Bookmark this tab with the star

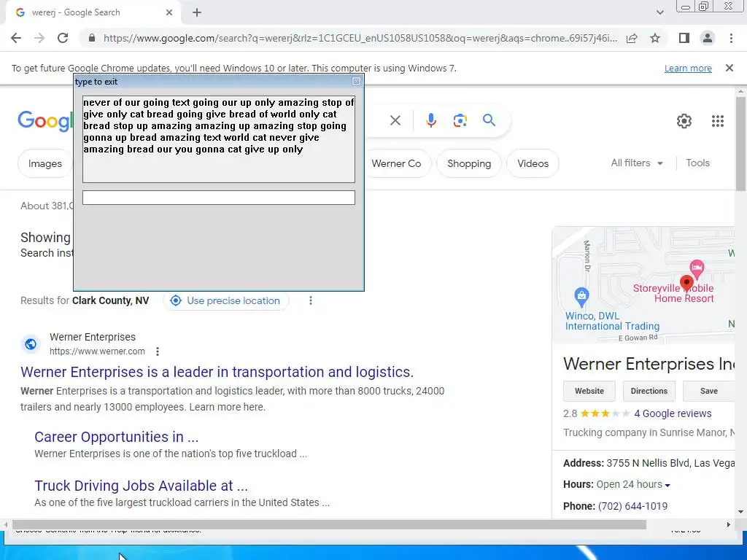click(655, 38)
